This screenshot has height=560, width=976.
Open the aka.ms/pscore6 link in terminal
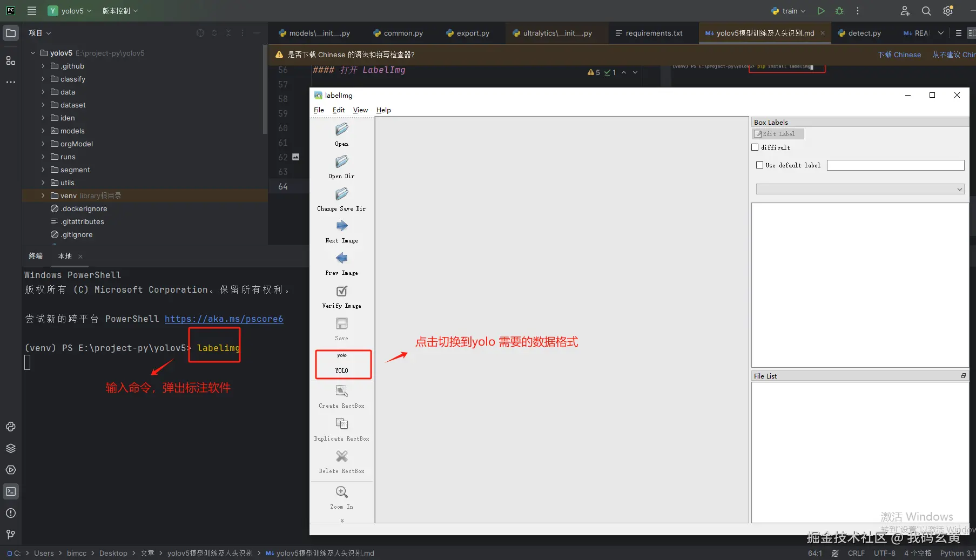point(224,319)
